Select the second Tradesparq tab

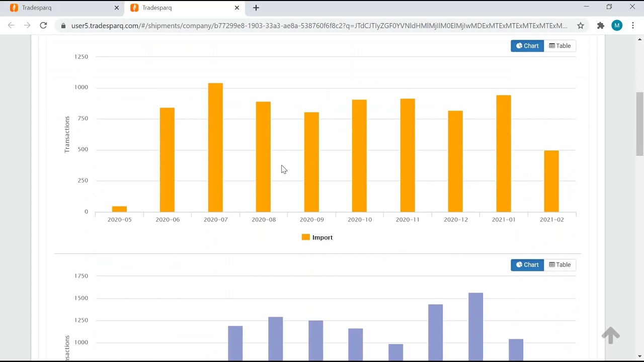[x=185, y=8]
